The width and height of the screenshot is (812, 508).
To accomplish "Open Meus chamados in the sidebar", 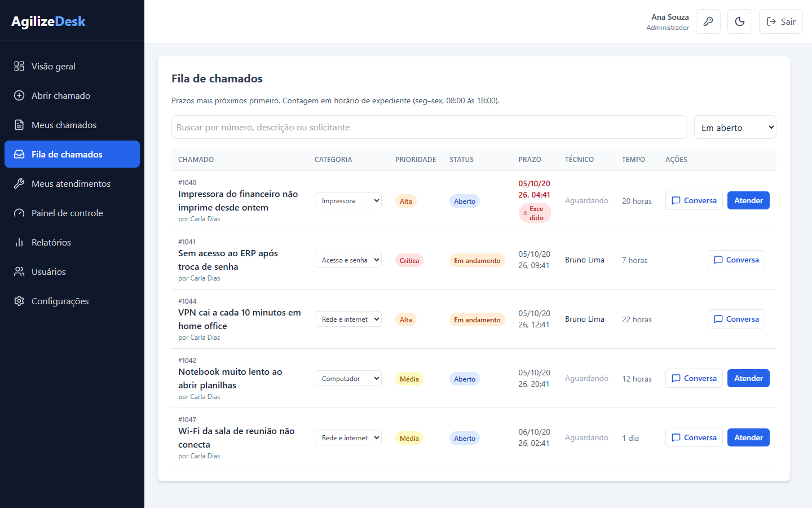I will (72, 125).
